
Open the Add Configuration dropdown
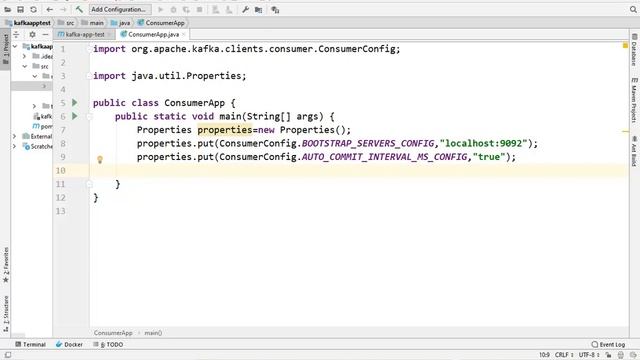(120, 9)
